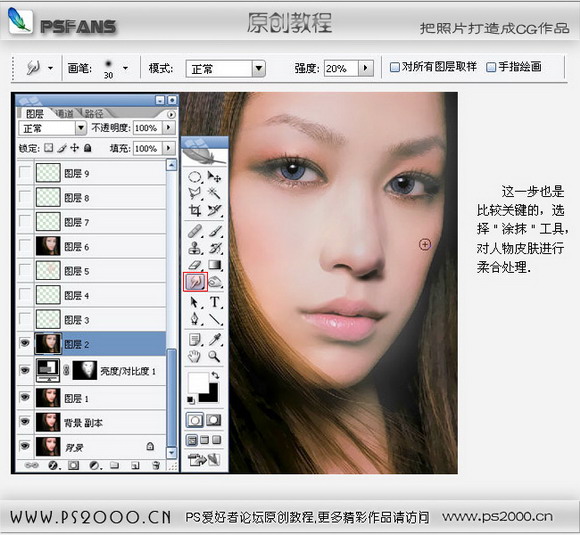Click the background color swatch
Image resolution: width=580 pixels, height=535 pixels.
coord(212,397)
